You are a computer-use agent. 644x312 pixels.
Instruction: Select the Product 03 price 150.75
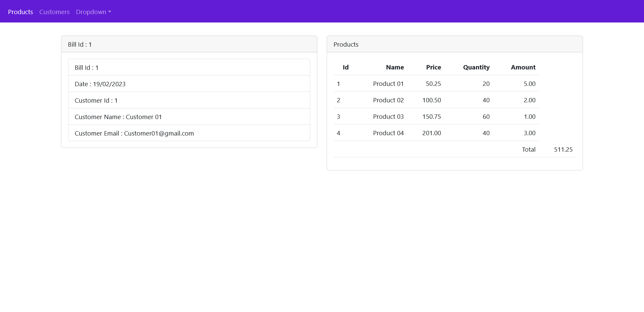click(432, 116)
